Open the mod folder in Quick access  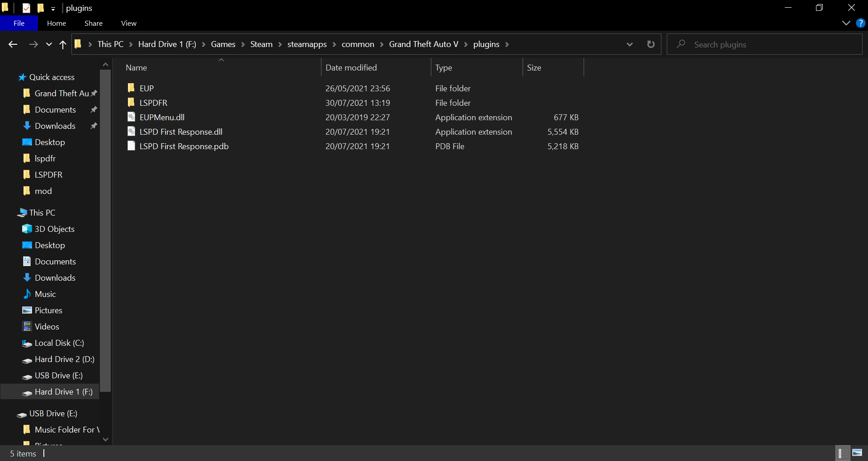[x=43, y=191]
